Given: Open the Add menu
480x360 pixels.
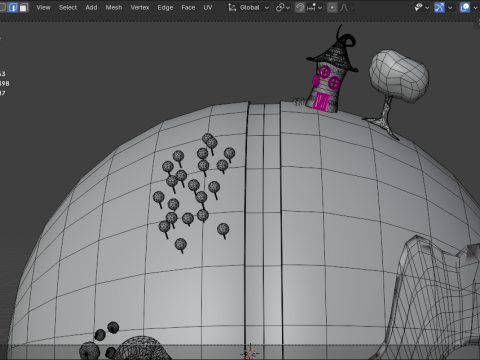Looking at the screenshot, I should [91, 7].
